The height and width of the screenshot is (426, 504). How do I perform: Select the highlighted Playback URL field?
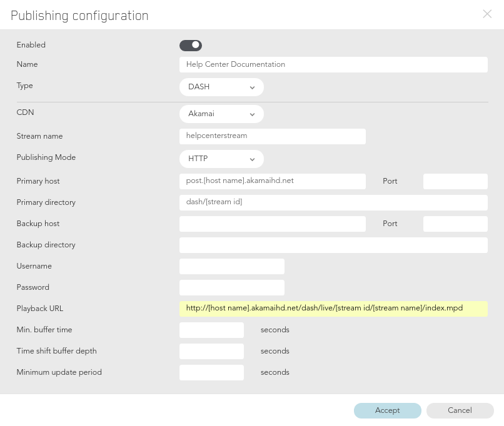(333, 309)
